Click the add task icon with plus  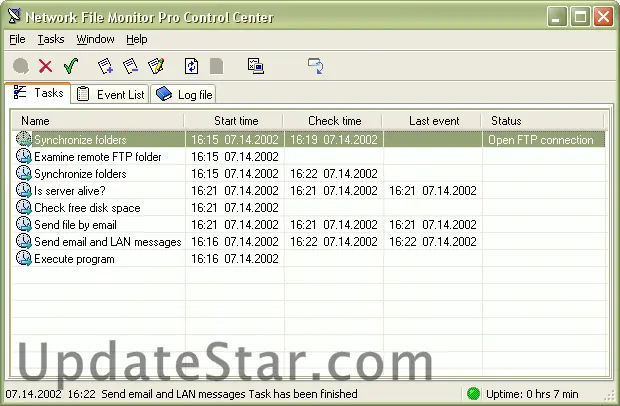[106, 66]
